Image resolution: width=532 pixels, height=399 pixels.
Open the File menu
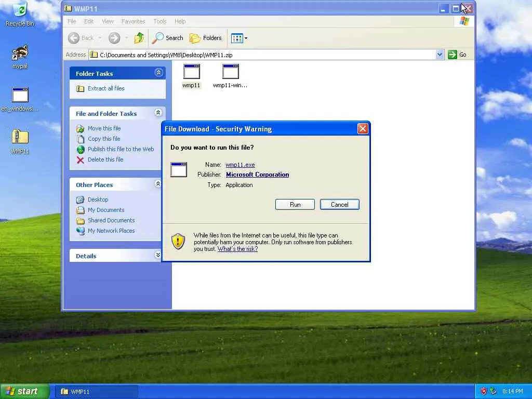pyautogui.click(x=72, y=21)
